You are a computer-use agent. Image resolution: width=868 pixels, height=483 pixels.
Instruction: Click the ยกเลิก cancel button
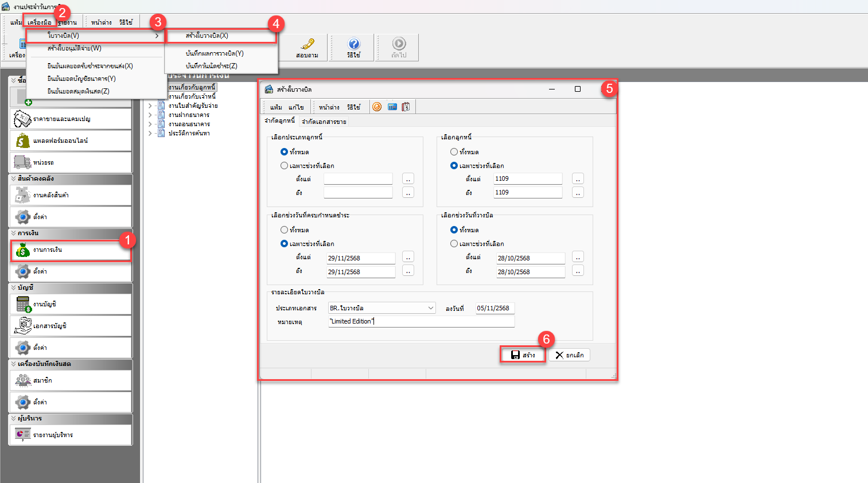[569, 355]
